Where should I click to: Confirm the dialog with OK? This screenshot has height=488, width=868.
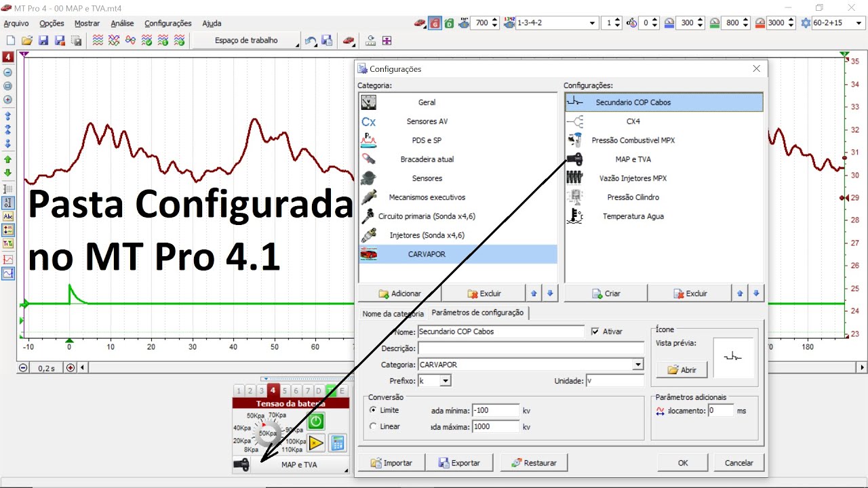click(x=683, y=463)
